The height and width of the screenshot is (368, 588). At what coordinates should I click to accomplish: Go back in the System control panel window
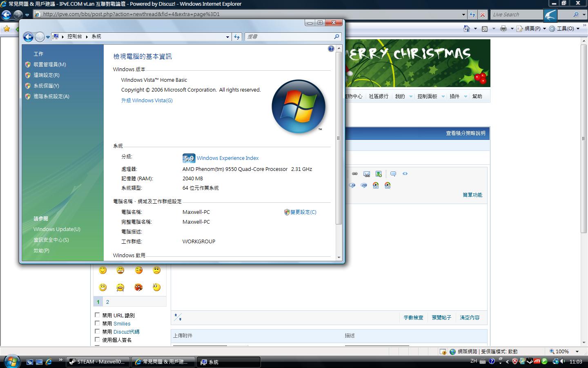click(28, 37)
